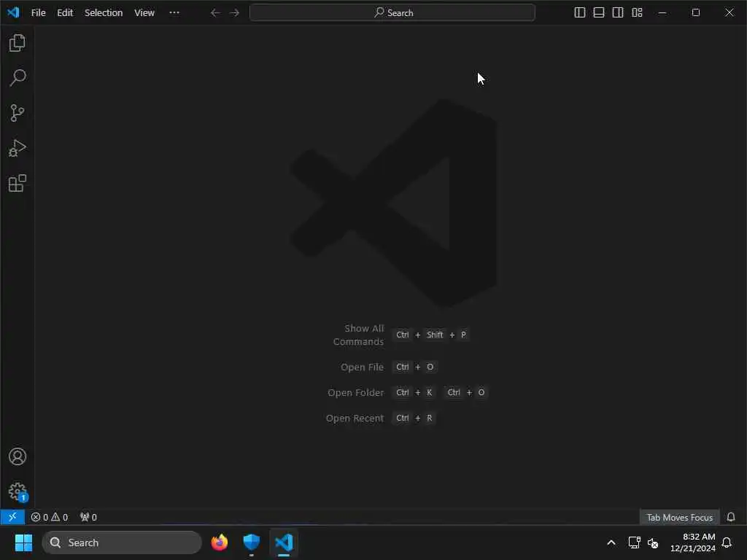Toggle Tab Moves Focus in status bar
This screenshot has width=747, height=560.
tap(679, 517)
